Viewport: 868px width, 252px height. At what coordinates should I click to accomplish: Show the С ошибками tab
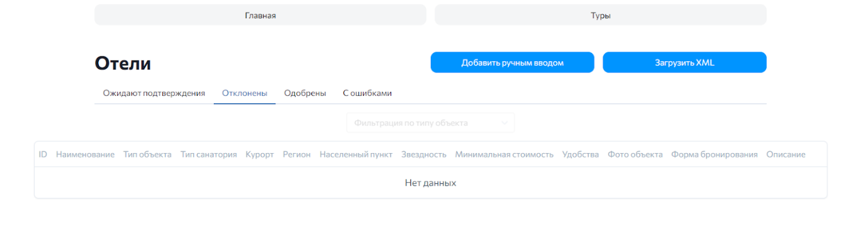click(367, 93)
